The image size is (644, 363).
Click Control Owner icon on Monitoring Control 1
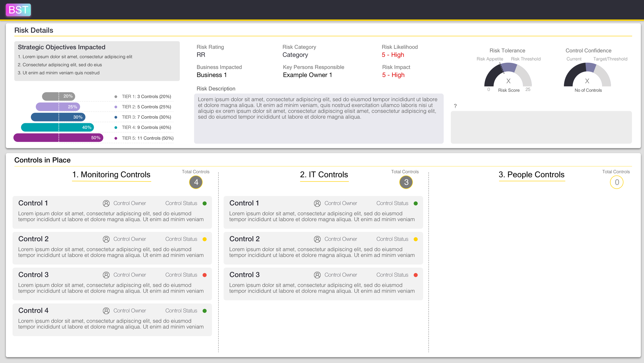106,203
